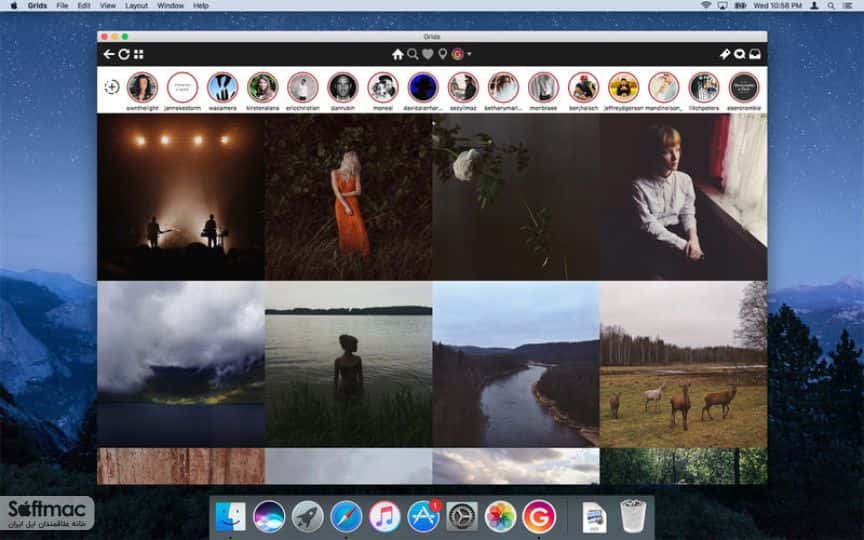Open jeffreydgerson's yellow story avatar
864x540 pixels.
(624, 87)
